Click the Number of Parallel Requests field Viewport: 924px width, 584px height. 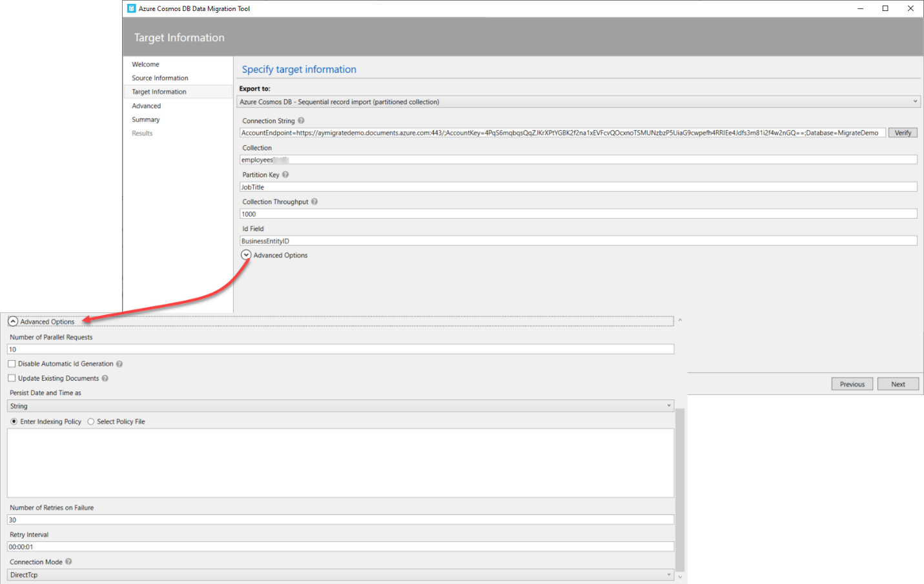[x=340, y=349]
